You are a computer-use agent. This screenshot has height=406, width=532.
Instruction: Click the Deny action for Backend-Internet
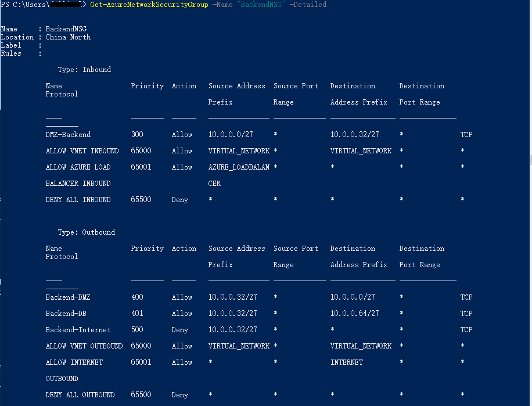click(180, 330)
